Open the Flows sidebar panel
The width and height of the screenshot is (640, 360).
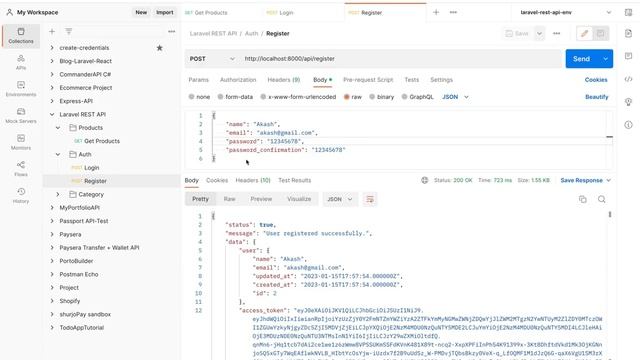pos(21,169)
